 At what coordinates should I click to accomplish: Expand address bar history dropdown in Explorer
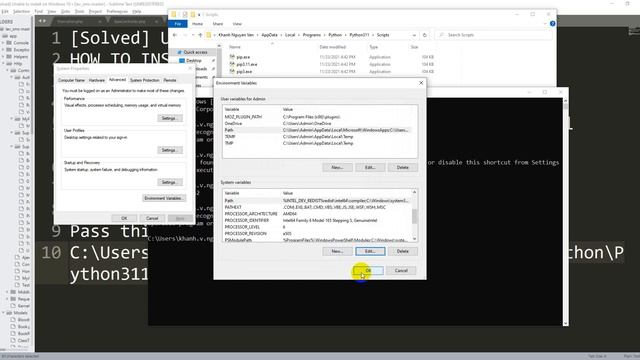[x=414, y=35]
